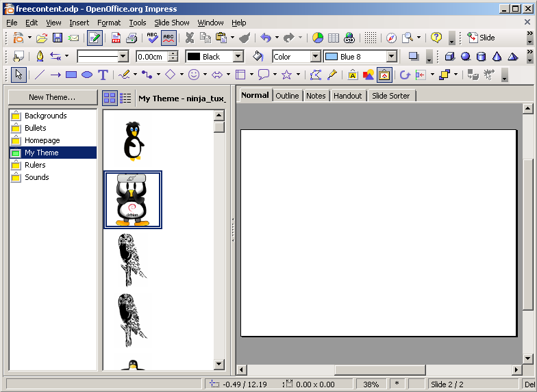
Task: Print the file directly icon
Action: (x=132, y=38)
